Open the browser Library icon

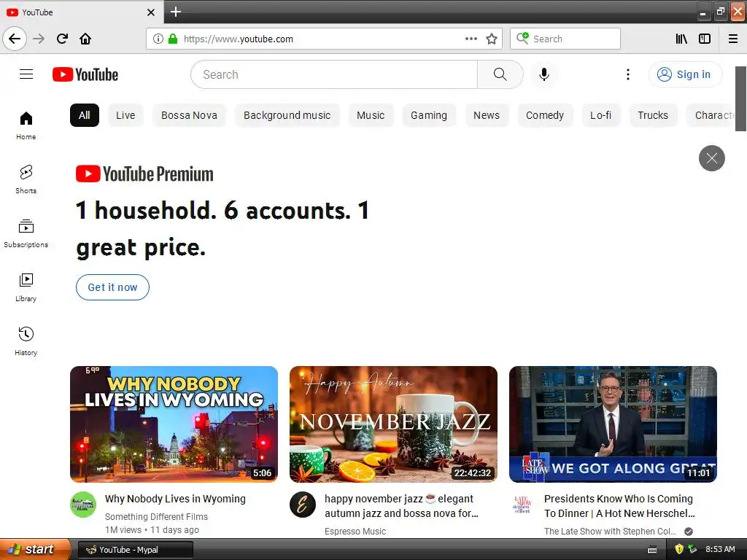tap(681, 39)
